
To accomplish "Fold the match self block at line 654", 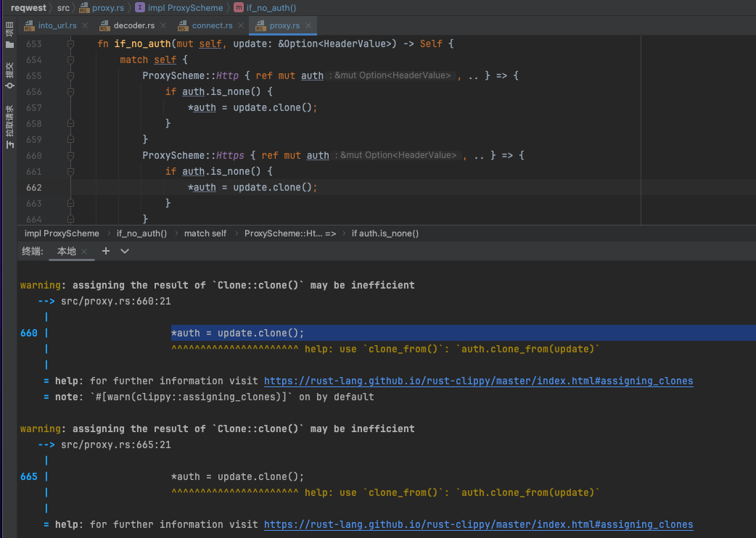I will tap(70, 60).
